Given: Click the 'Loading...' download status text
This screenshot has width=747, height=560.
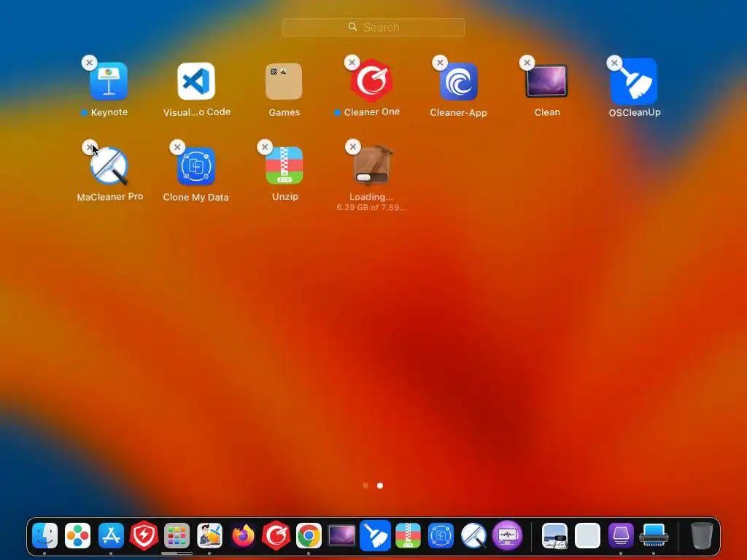Looking at the screenshot, I should pyautogui.click(x=371, y=197).
